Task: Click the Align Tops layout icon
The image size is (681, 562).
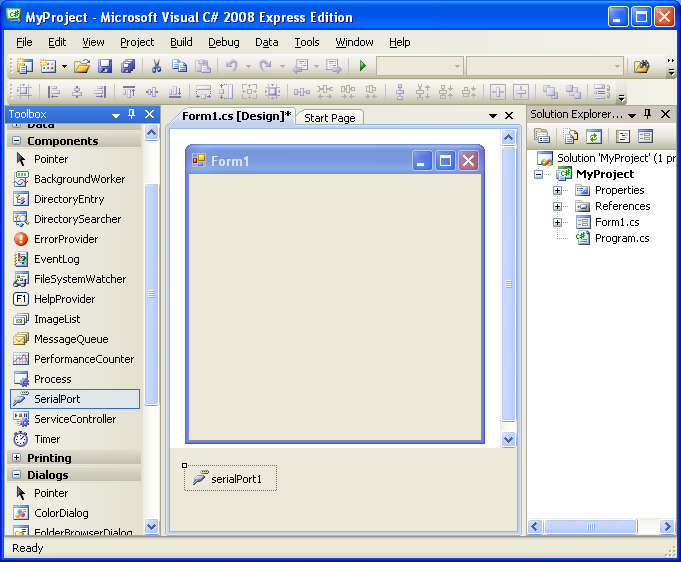Action: point(129,92)
